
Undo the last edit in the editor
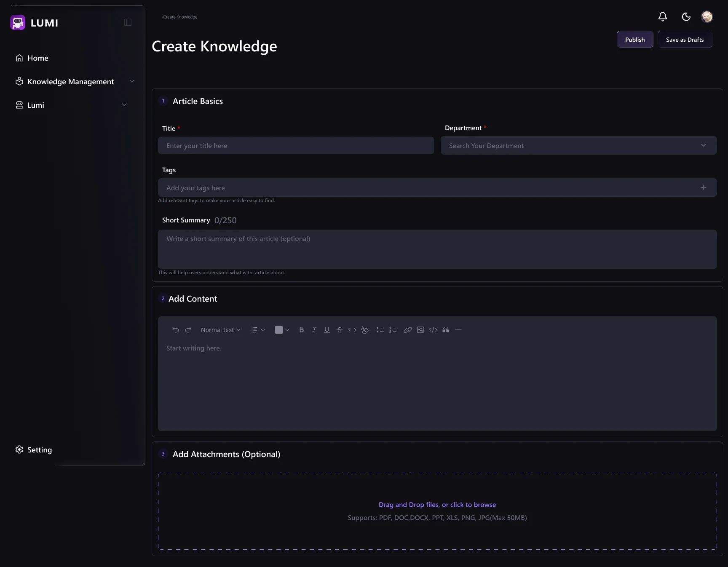tap(176, 330)
